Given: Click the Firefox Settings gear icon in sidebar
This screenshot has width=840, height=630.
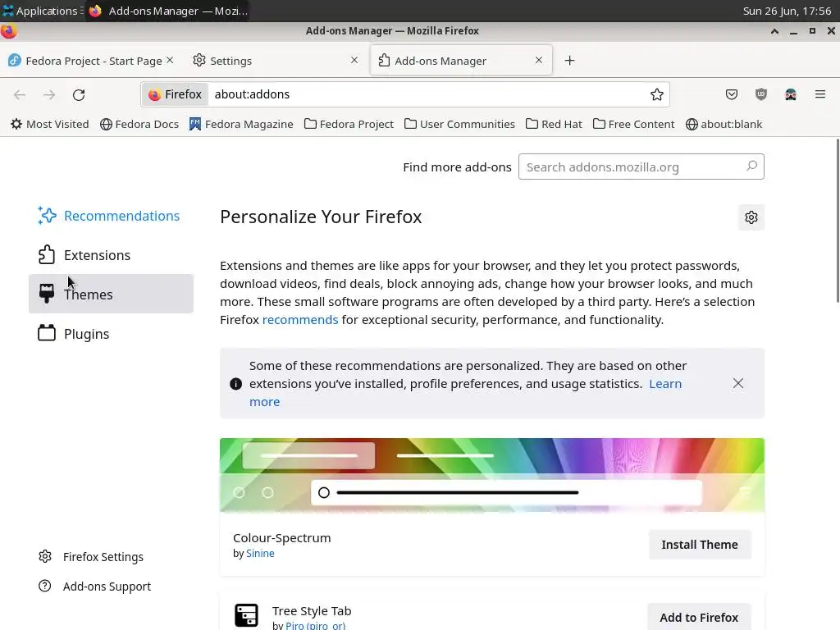Looking at the screenshot, I should pos(45,556).
